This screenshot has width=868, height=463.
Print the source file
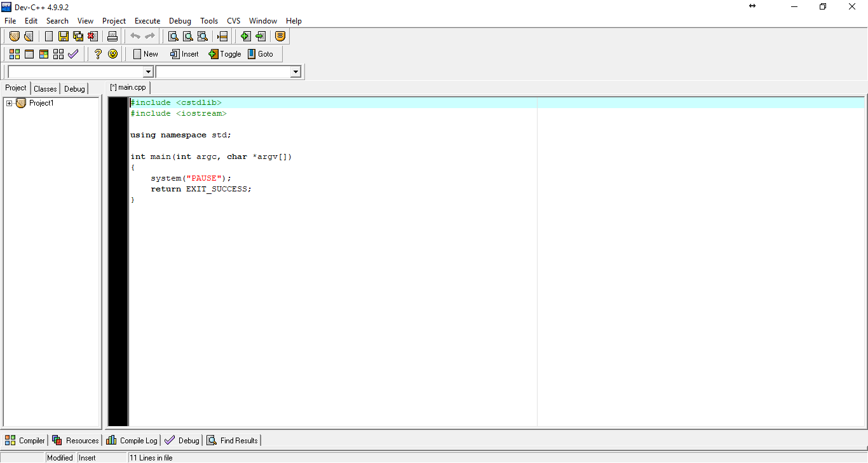click(112, 36)
